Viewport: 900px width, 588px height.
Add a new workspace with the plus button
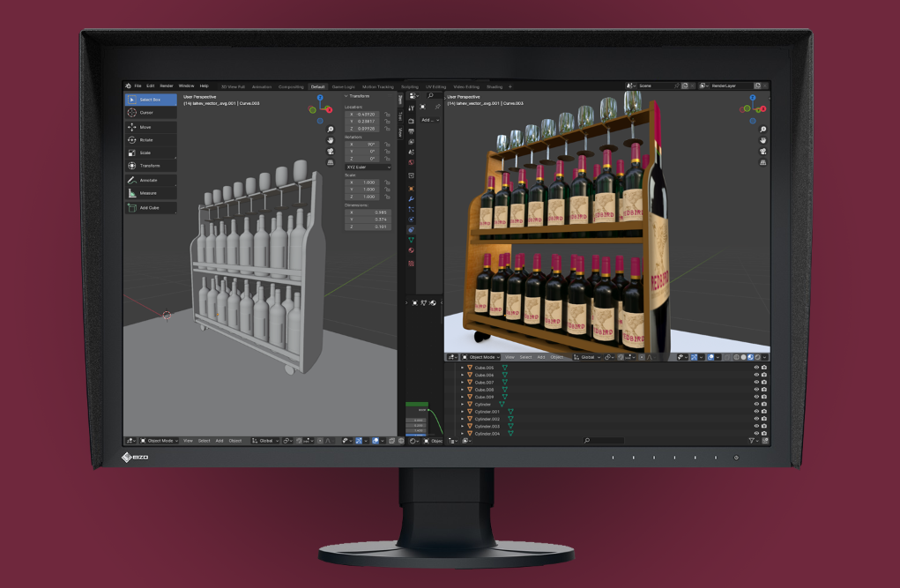coord(510,86)
